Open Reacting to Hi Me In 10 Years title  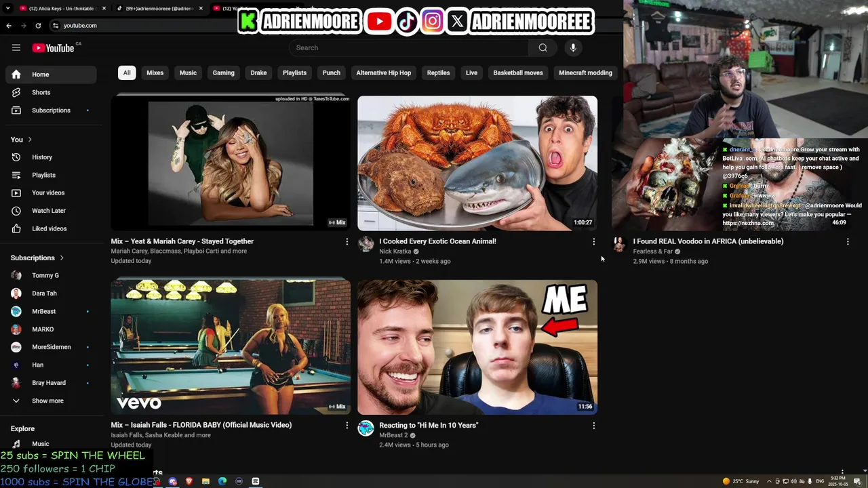(x=429, y=425)
